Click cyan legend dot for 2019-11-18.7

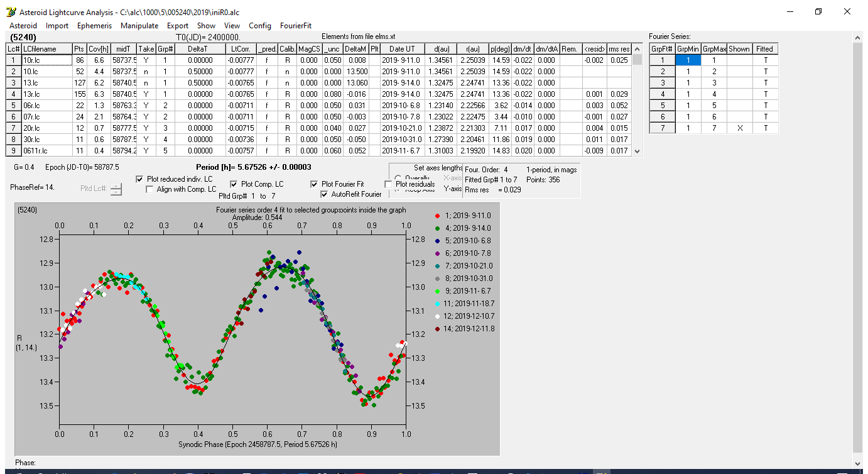pyautogui.click(x=437, y=303)
